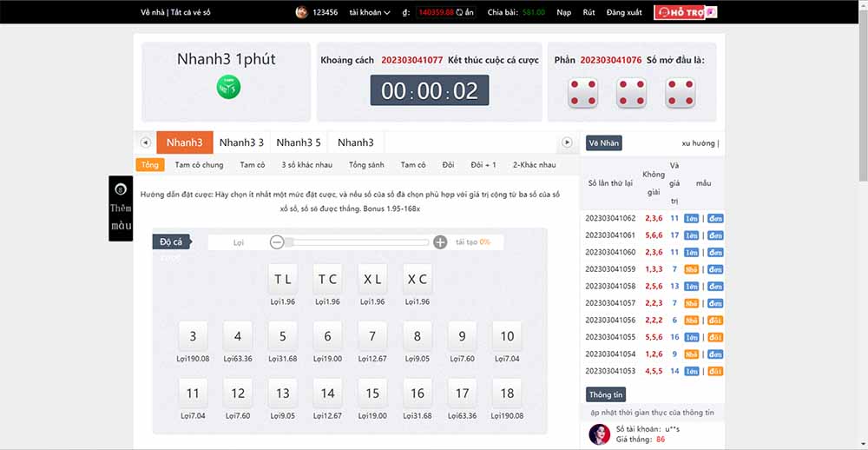Select the T L bet option
The width and height of the screenshot is (868, 450).
pos(283,279)
